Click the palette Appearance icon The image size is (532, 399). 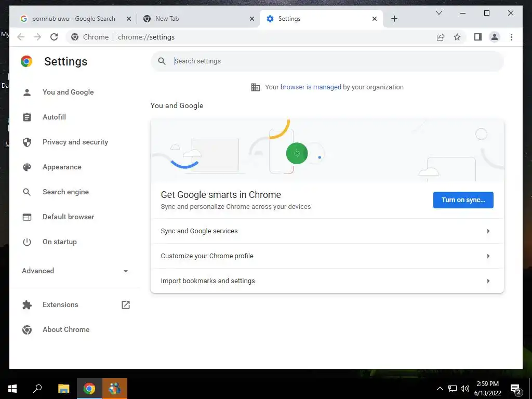[x=27, y=167]
